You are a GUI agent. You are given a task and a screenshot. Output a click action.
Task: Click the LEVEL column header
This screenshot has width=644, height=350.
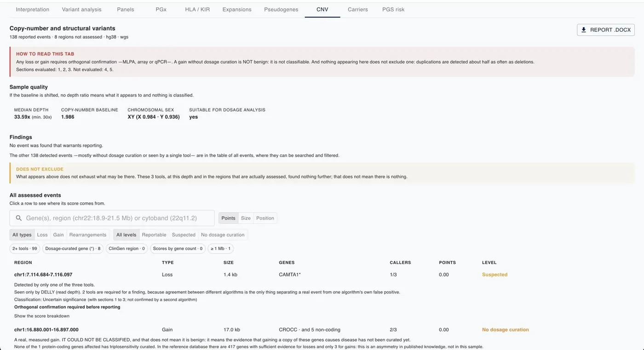[489, 263]
